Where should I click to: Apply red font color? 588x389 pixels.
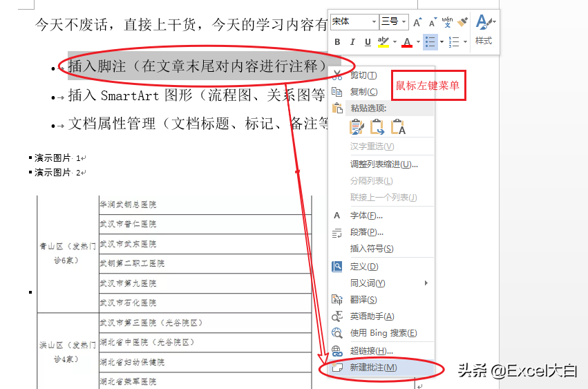pos(407,42)
